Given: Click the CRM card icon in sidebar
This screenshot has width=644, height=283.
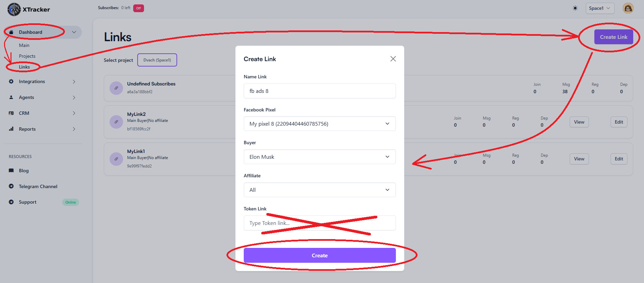Looking at the screenshot, I should pyautogui.click(x=11, y=113).
